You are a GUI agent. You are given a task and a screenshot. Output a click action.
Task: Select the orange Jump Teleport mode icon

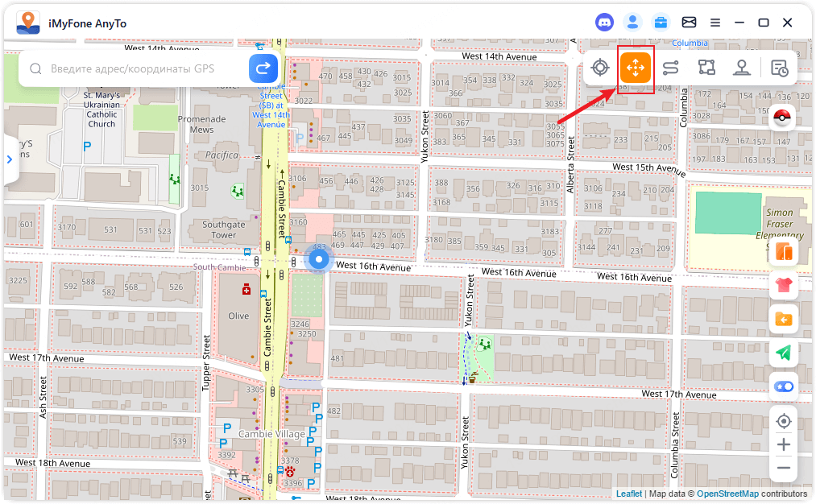(x=636, y=68)
